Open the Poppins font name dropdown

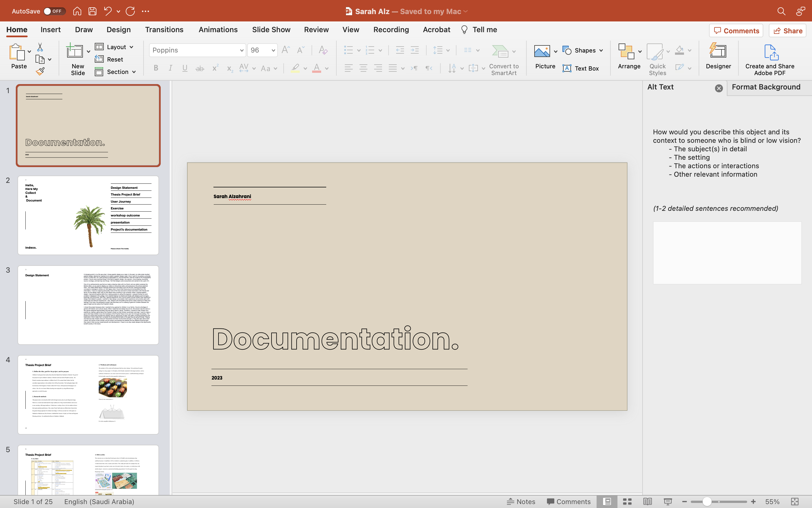(x=241, y=51)
